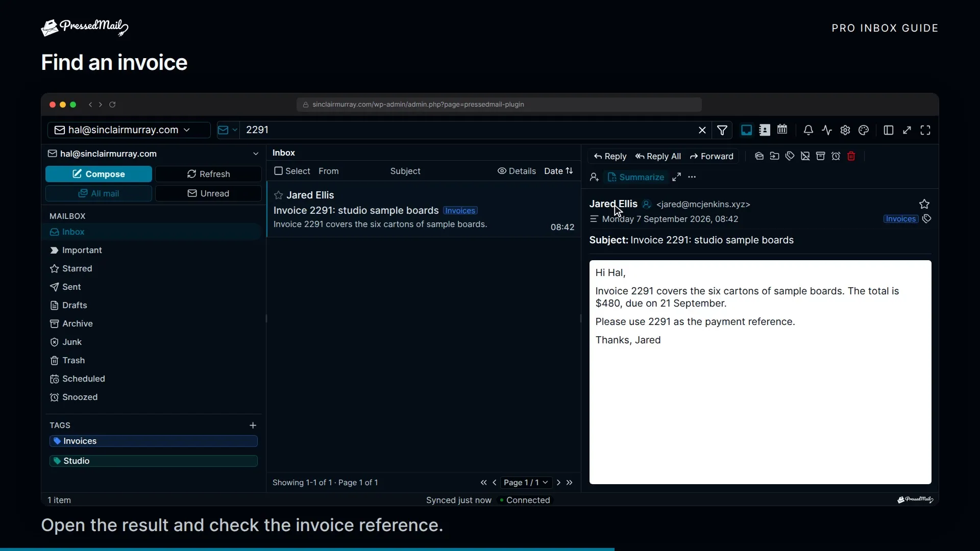Select All mail filter tab
The width and height of the screenshot is (980, 551).
[99, 193]
